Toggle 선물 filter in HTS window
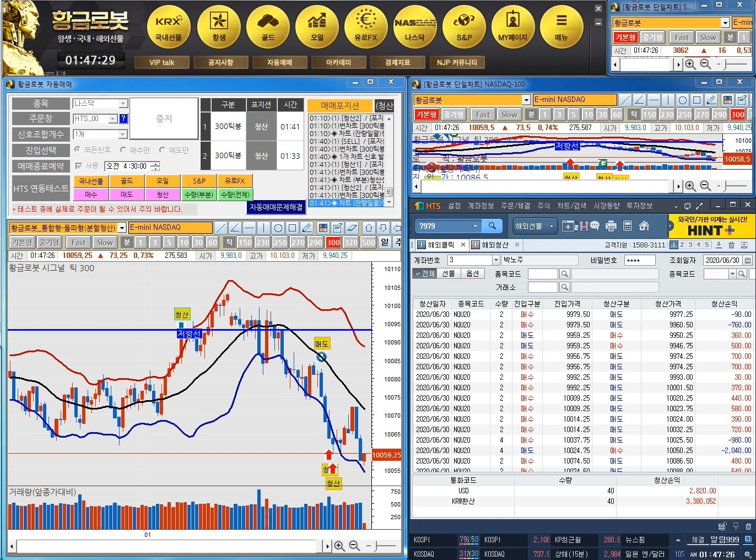The image size is (756, 560). (449, 274)
